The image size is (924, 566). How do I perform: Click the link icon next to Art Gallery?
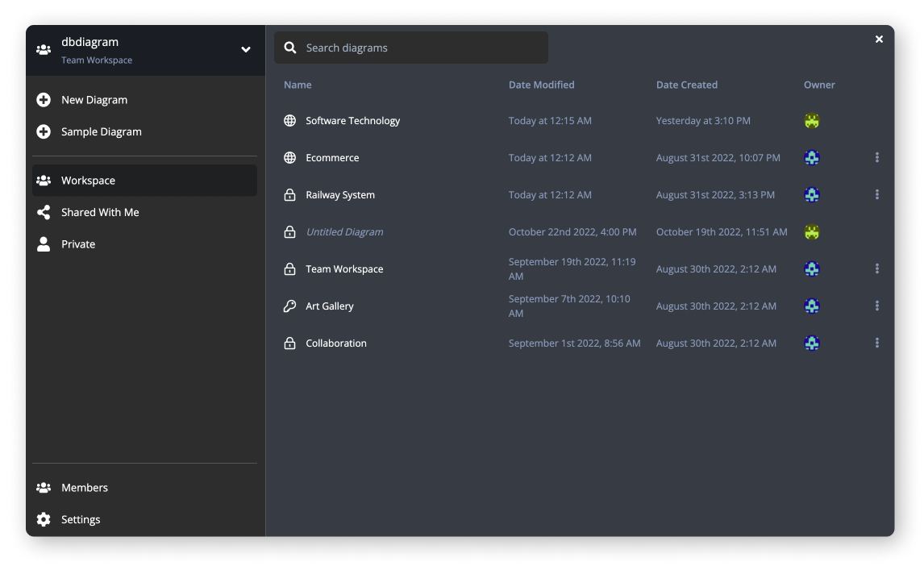pos(290,306)
